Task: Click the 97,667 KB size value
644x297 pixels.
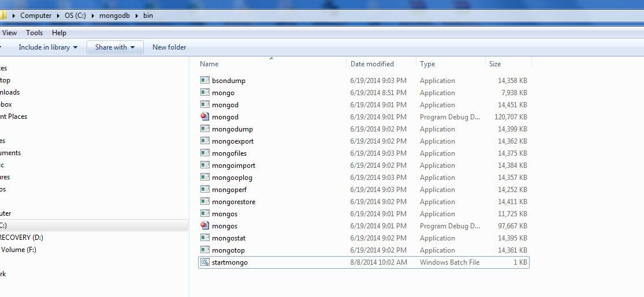Action: [512, 225]
